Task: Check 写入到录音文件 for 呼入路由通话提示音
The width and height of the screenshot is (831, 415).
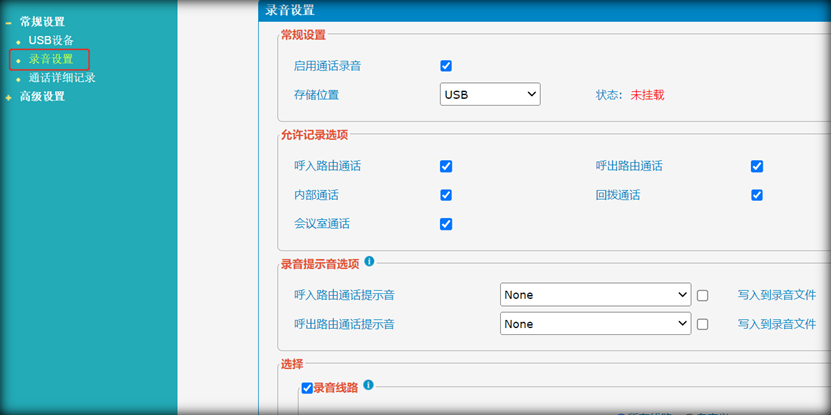Action: [702, 296]
